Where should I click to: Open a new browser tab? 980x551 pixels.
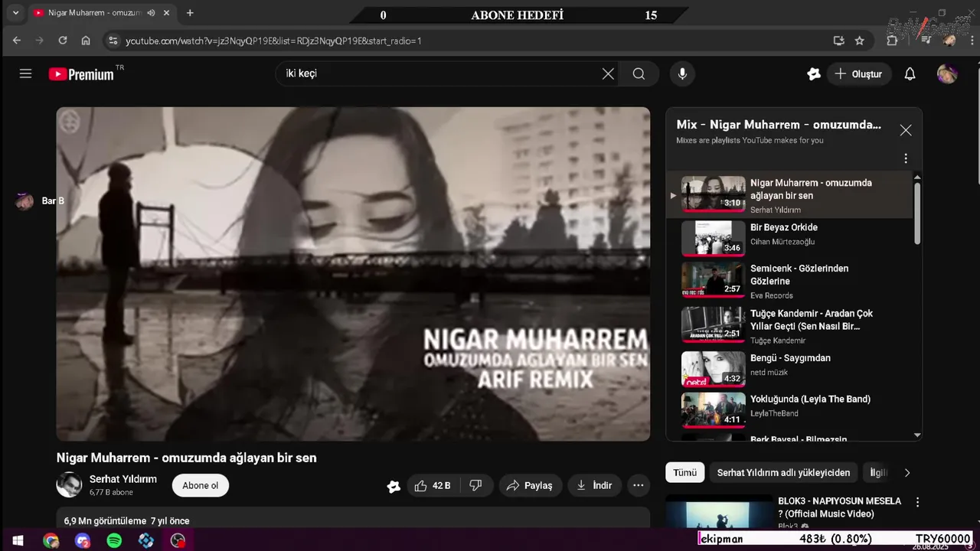click(x=190, y=13)
